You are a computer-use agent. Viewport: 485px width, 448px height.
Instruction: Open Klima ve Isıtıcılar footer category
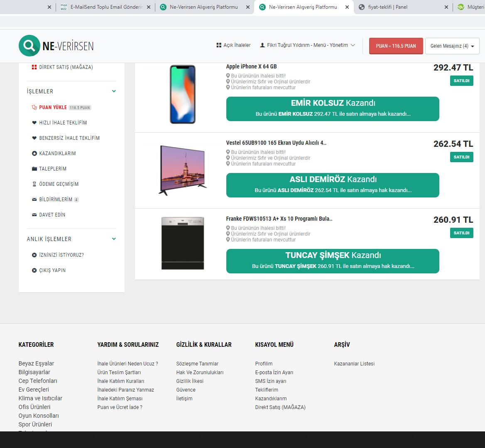tap(40, 398)
